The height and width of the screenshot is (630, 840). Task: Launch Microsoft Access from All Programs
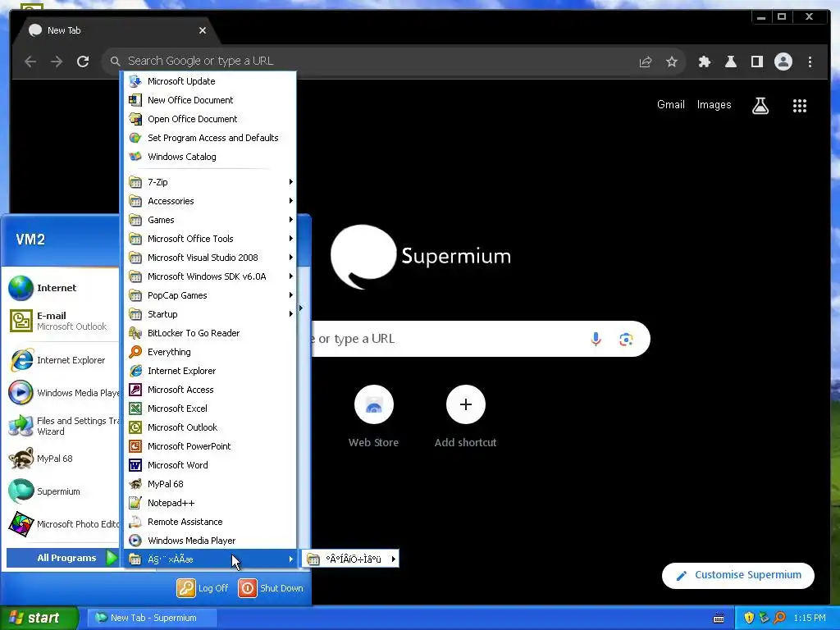point(210,390)
